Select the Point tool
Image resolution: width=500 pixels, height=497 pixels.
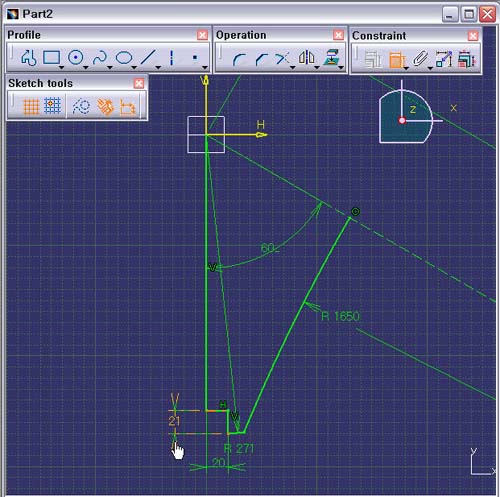195,58
